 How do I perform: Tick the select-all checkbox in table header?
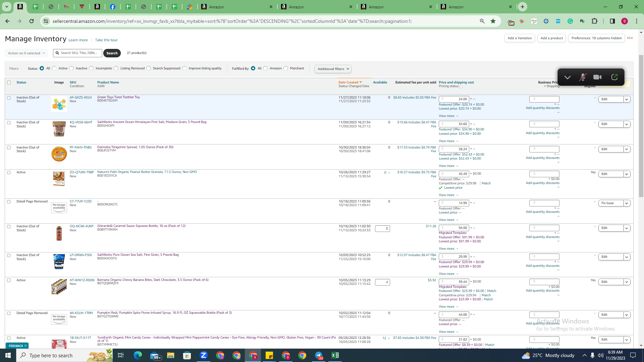coord(9,82)
